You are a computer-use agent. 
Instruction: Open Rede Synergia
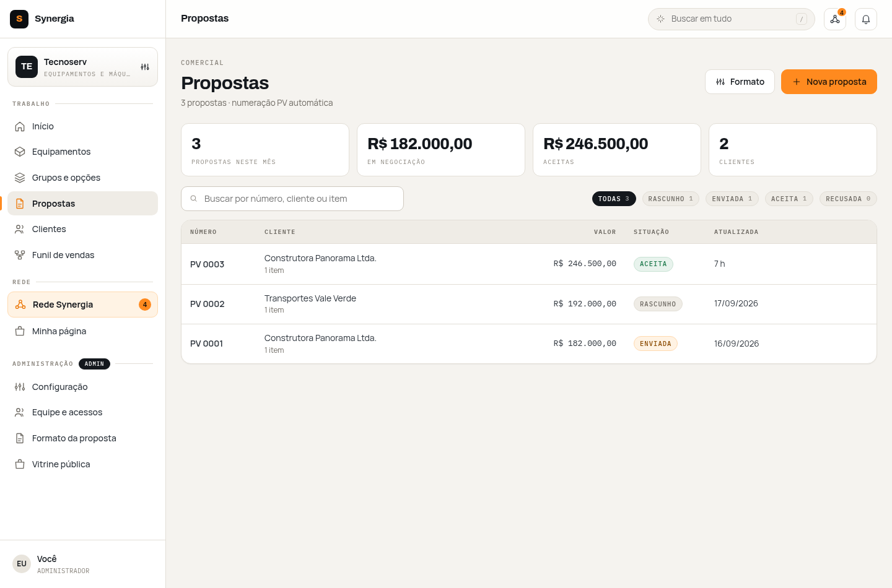82,305
